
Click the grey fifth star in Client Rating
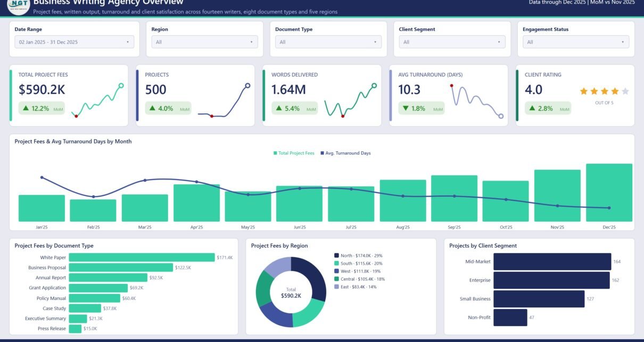pyautogui.click(x=625, y=91)
